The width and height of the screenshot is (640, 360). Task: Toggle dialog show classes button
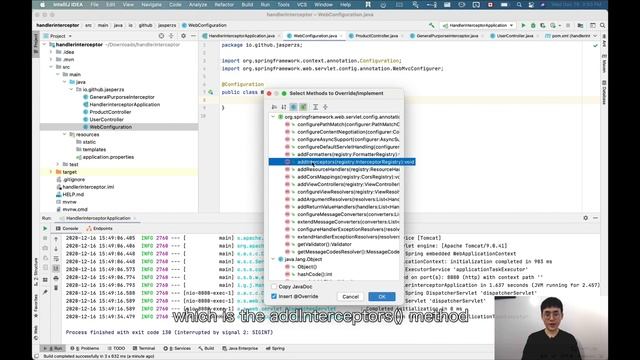[293, 107]
